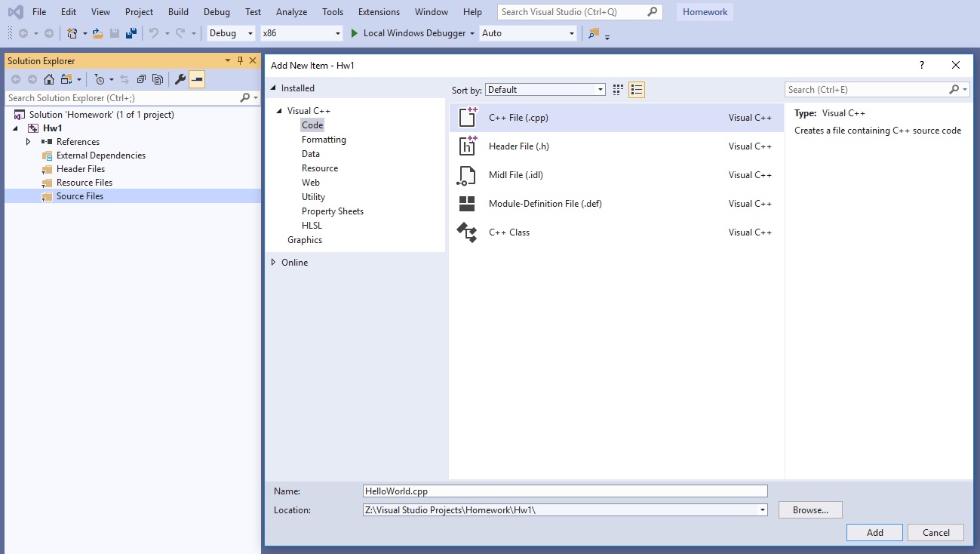Open Solution Explorer window options dropdown arrow
Screen dimensions: 980x554
228,61
